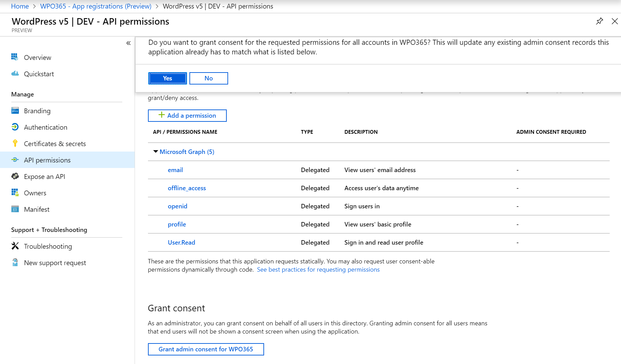This screenshot has width=621, height=364.
Task: Click the Overview grid icon
Action: pyautogui.click(x=15, y=57)
